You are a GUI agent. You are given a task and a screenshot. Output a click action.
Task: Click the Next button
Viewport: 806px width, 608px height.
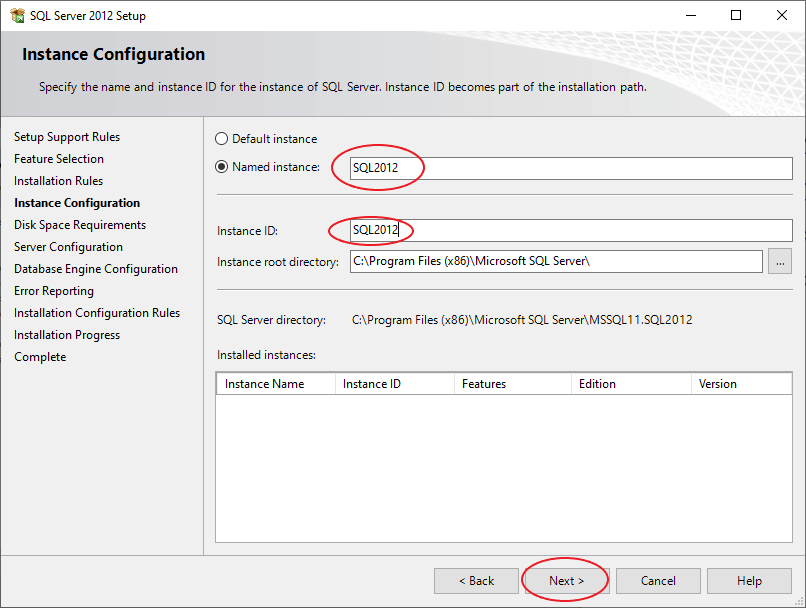click(x=566, y=581)
